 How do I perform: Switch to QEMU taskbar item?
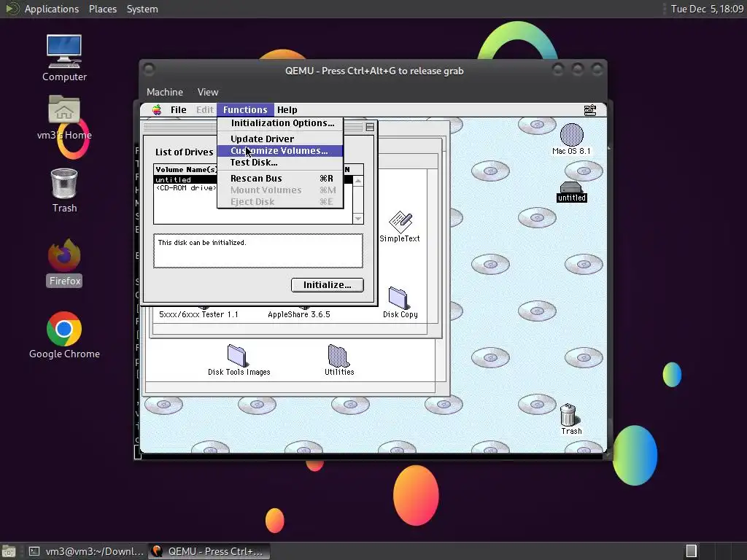click(x=209, y=551)
